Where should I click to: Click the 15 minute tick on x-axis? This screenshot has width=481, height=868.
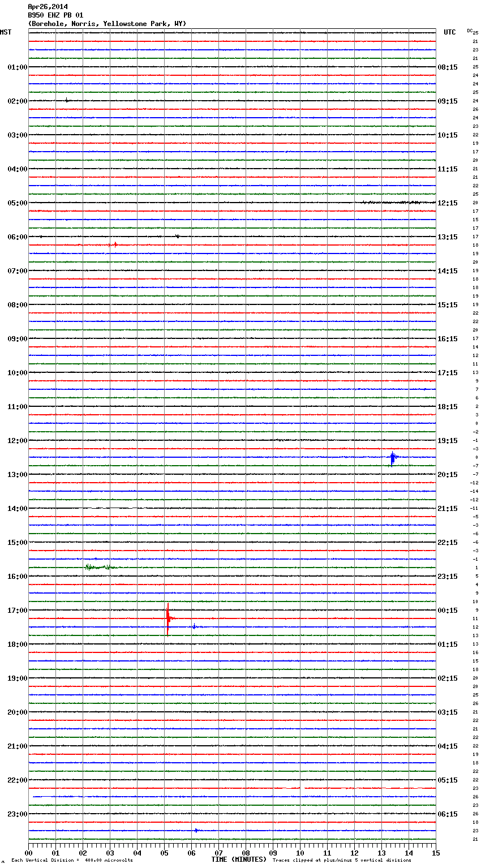(x=436, y=853)
